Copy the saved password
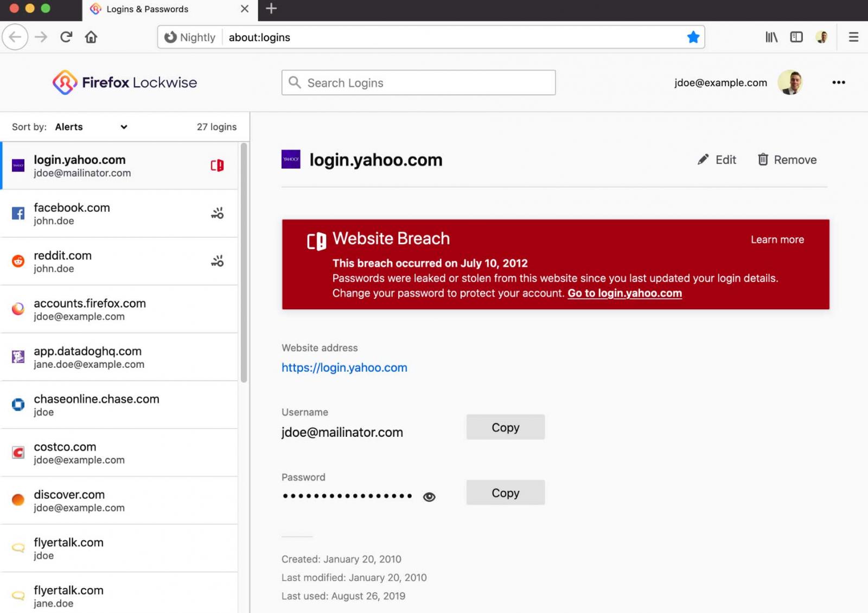This screenshot has height=613, width=868. (505, 493)
